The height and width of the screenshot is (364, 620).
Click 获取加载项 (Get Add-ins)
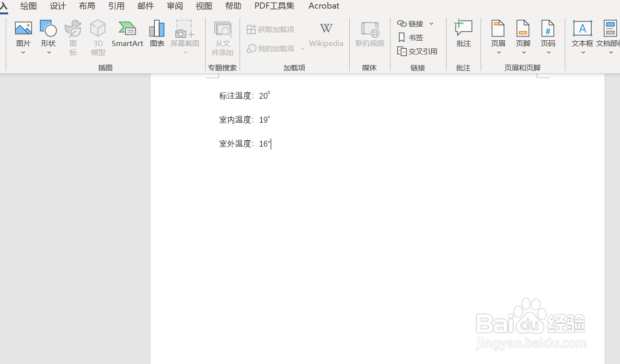tap(271, 30)
